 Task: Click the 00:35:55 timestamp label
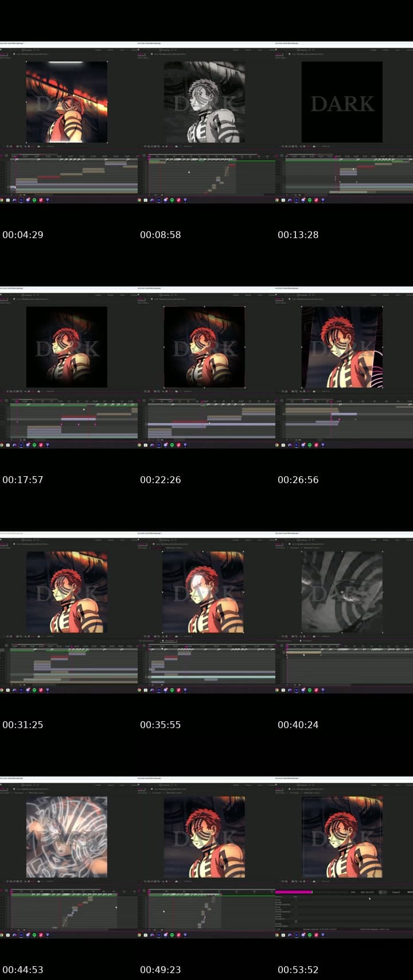161,725
